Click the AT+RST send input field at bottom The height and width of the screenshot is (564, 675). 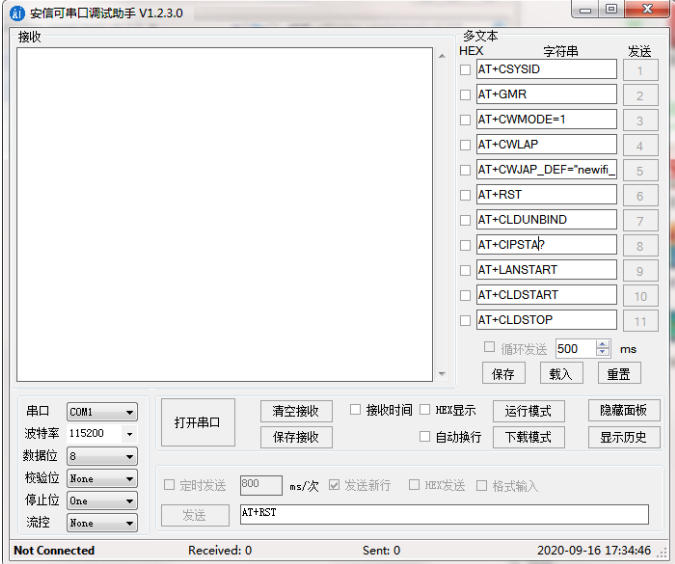click(443, 514)
